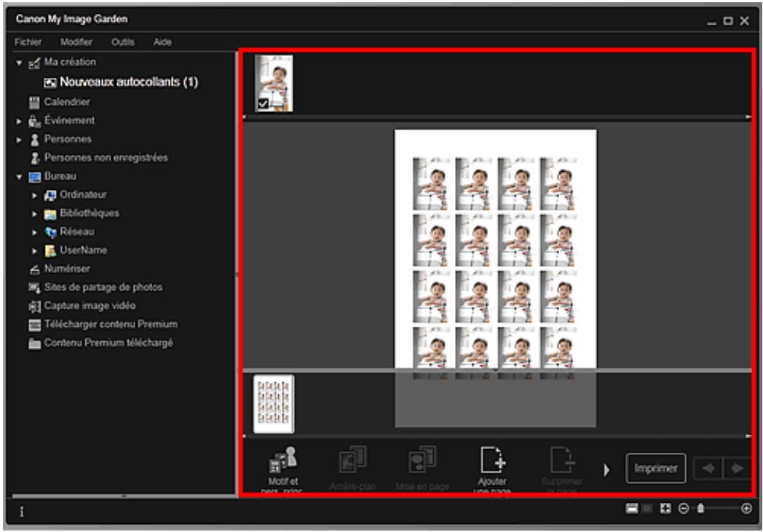Open Capture image vidéo
Screen dimensions: 763x532
point(89,306)
